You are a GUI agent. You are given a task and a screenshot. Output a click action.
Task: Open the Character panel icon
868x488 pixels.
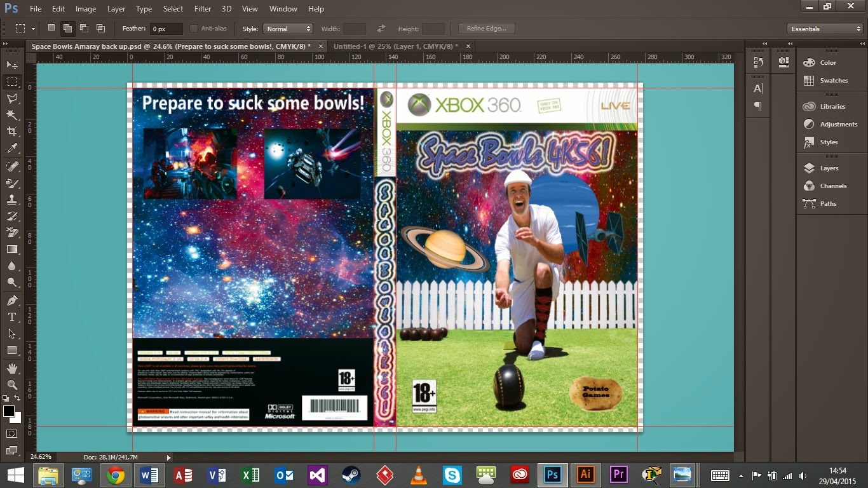click(x=758, y=89)
